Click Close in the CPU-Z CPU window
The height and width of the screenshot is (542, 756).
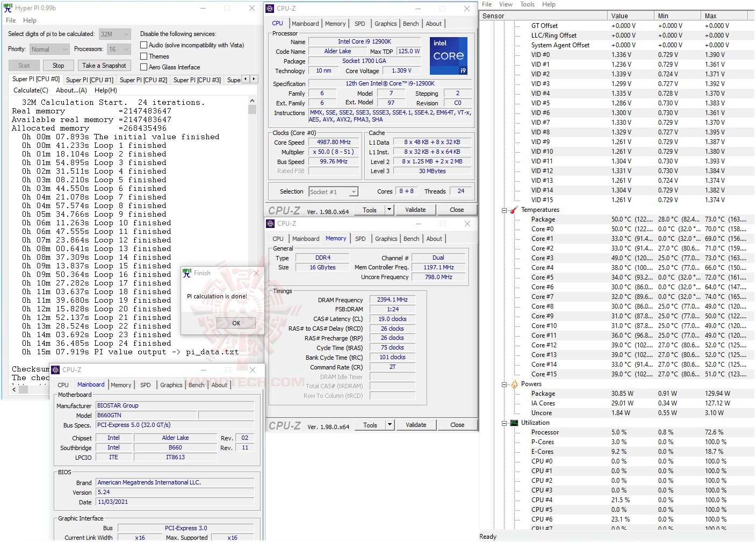[457, 210]
